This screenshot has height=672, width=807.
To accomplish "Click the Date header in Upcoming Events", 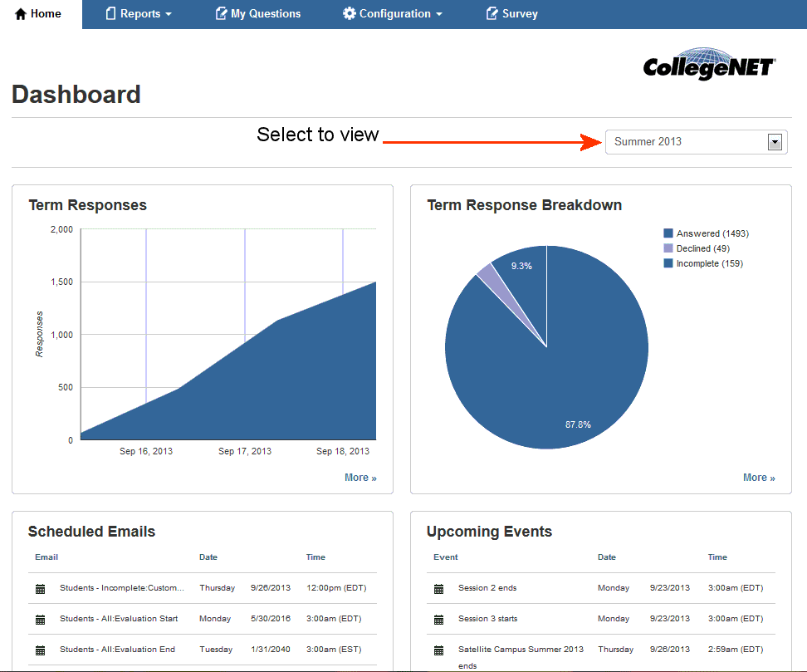I will [x=606, y=557].
